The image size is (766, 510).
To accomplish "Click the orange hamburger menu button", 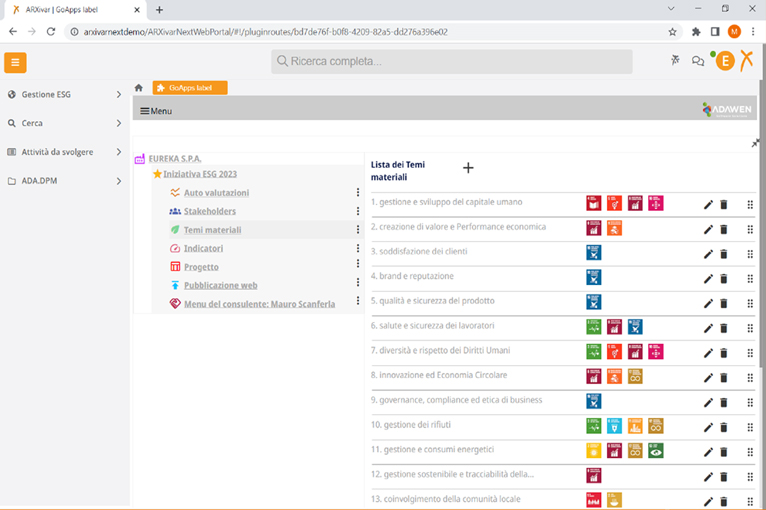I will pyautogui.click(x=15, y=63).
